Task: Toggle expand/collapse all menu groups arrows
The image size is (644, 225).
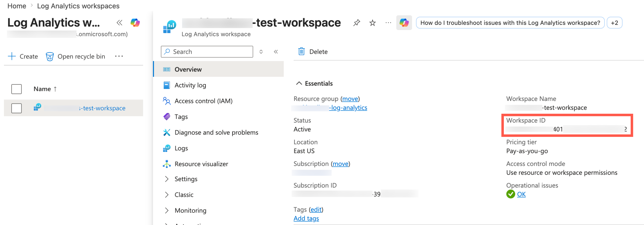Action: coord(261,51)
